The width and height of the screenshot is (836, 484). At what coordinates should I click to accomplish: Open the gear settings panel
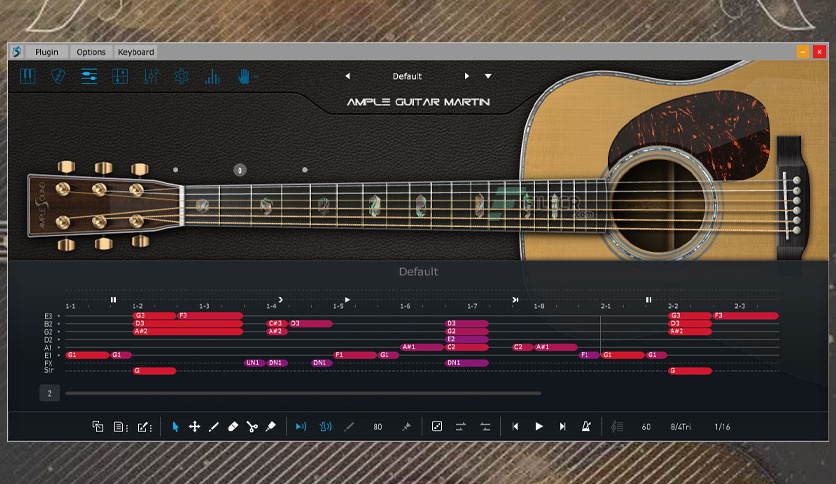click(181, 76)
